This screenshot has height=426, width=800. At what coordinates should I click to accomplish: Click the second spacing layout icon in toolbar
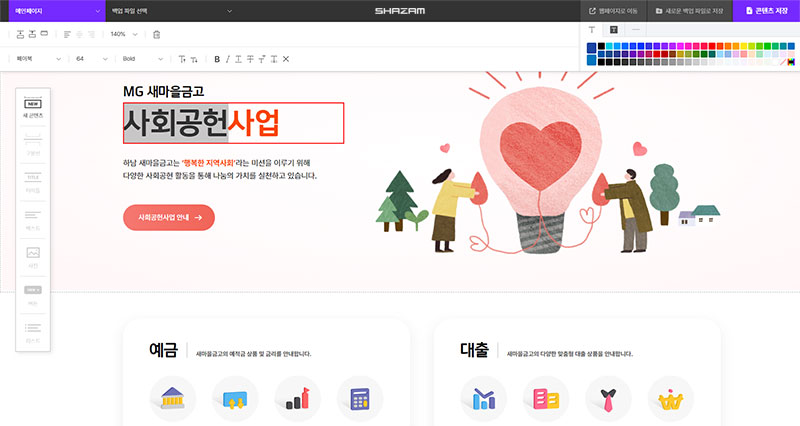pyautogui.click(x=32, y=34)
